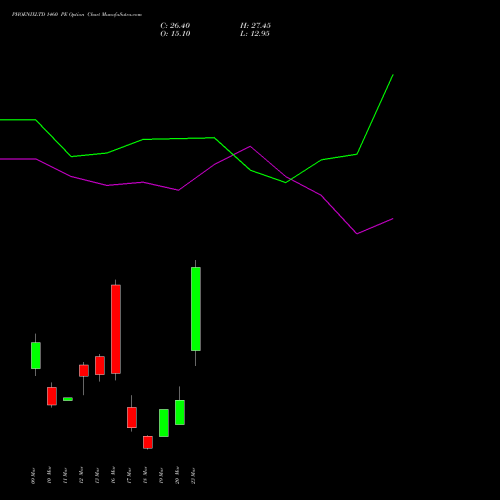This screenshot has height=500, width=500.
Task: Click the chart title text at top left
Action: tap(77, 15)
